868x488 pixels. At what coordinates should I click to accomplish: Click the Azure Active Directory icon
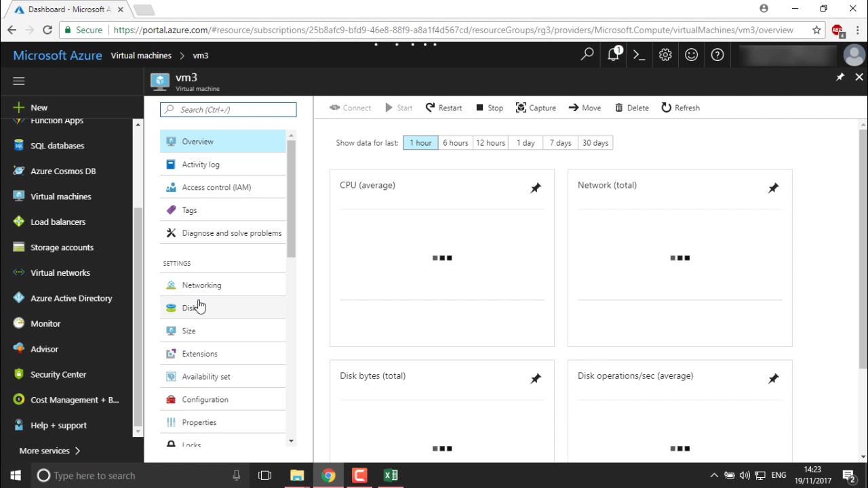(x=18, y=298)
